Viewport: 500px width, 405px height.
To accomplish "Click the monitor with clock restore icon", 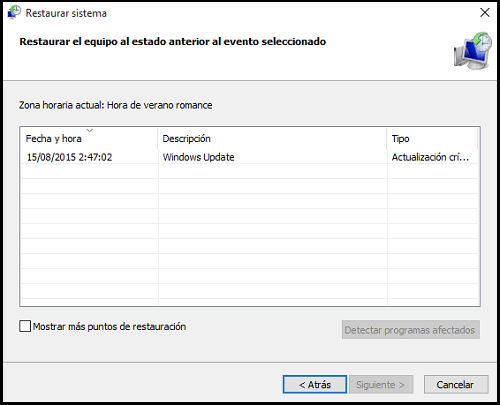I will tap(473, 51).
